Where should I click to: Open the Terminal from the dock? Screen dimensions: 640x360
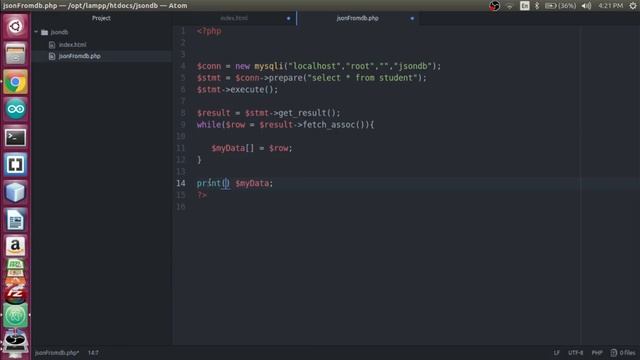click(16, 137)
